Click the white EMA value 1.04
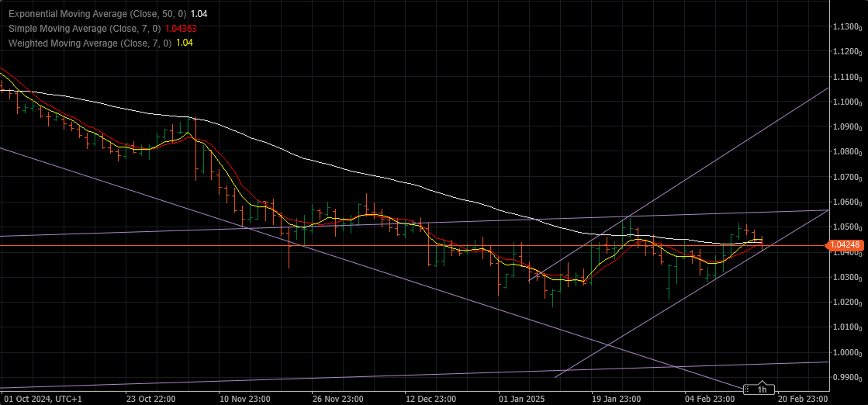 pos(198,13)
